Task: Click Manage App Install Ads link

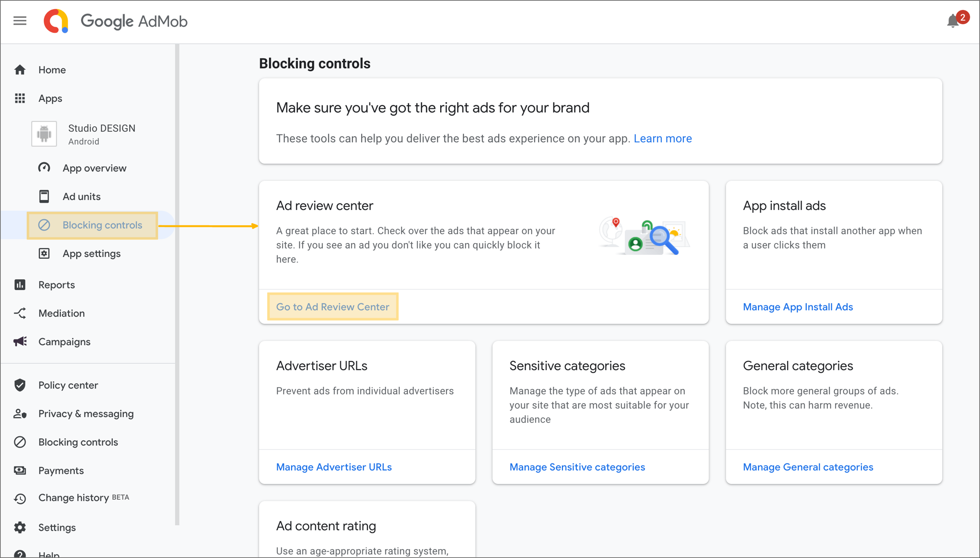Action: (x=798, y=307)
